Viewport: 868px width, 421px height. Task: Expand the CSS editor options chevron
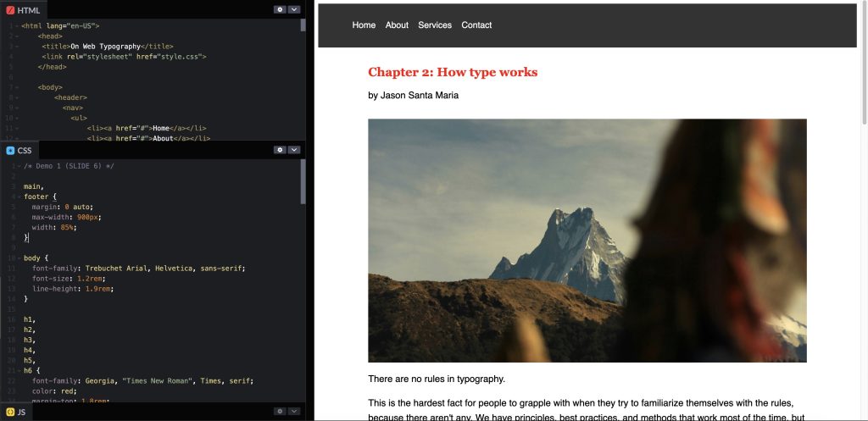point(294,150)
